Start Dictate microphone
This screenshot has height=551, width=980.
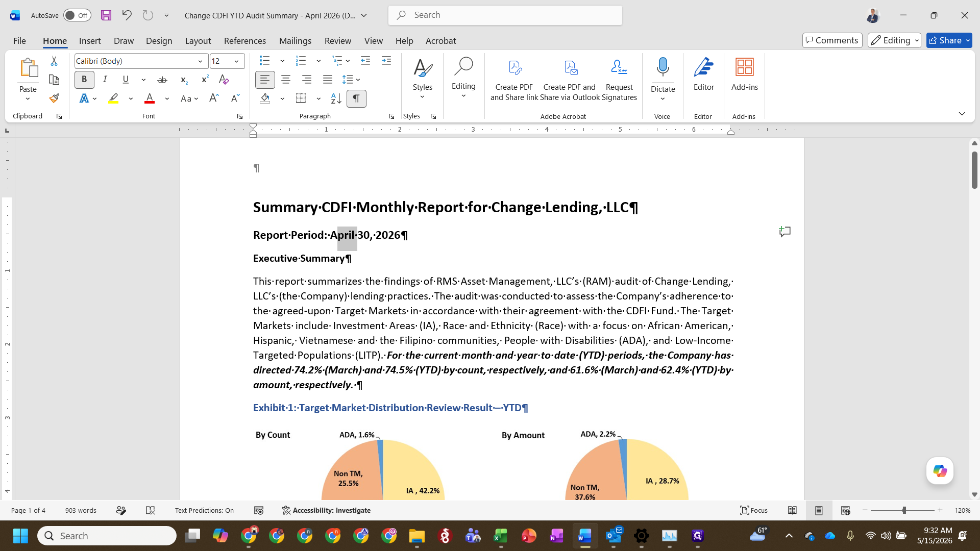(x=663, y=67)
